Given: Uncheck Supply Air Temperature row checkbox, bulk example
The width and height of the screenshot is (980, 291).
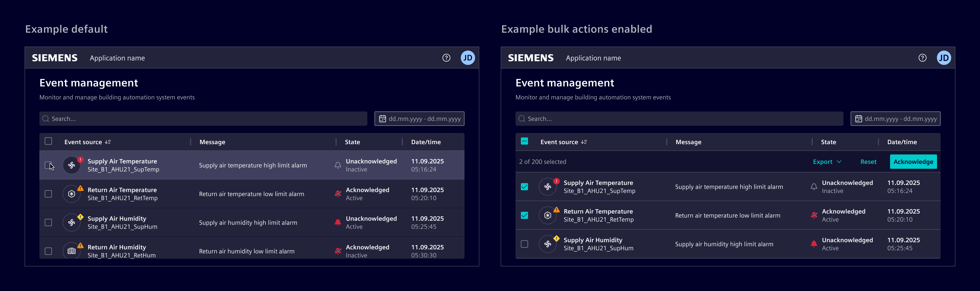Looking at the screenshot, I should tap(524, 187).
